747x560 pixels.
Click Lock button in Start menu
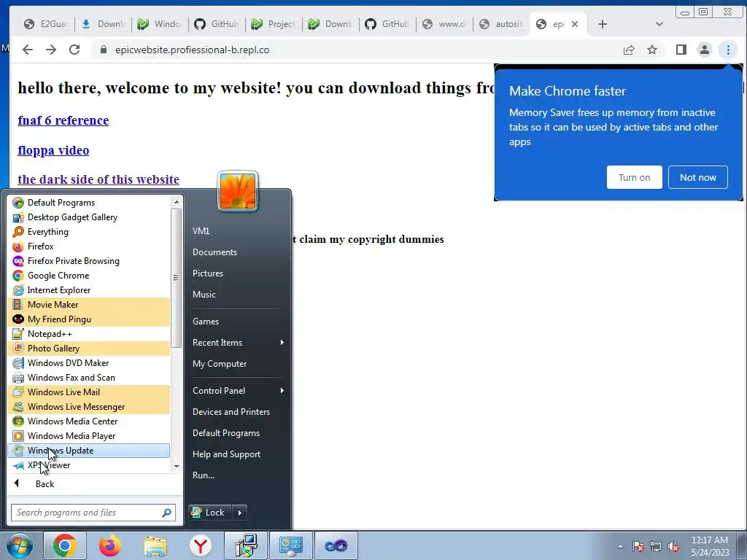tap(210, 513)
